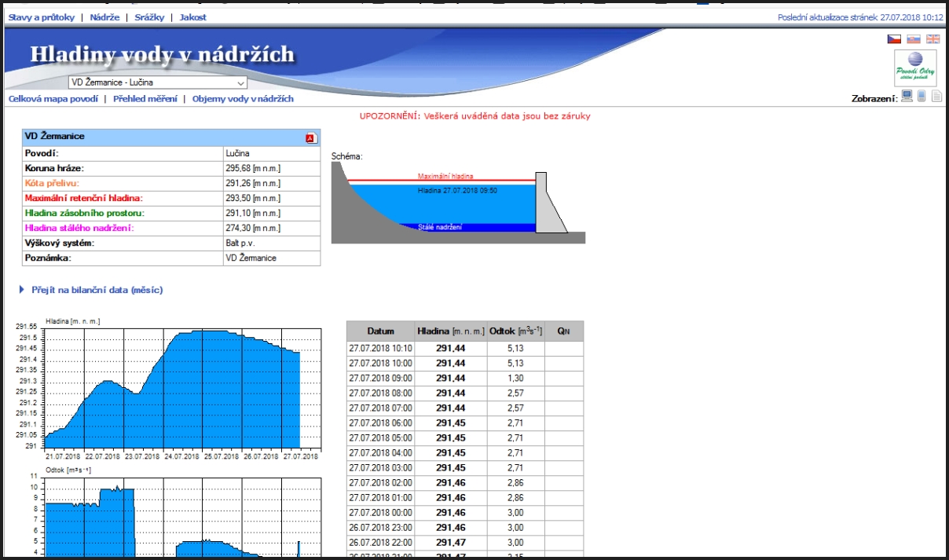The height and width of the screenshot is (560, 949).
Task: Select desktop computer display mode icon
Action: (x=907, y=97)
